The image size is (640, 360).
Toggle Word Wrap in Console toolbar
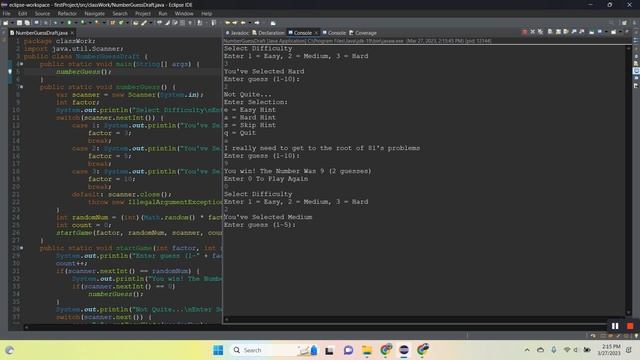pyautogui.click(x=566, y=31)
